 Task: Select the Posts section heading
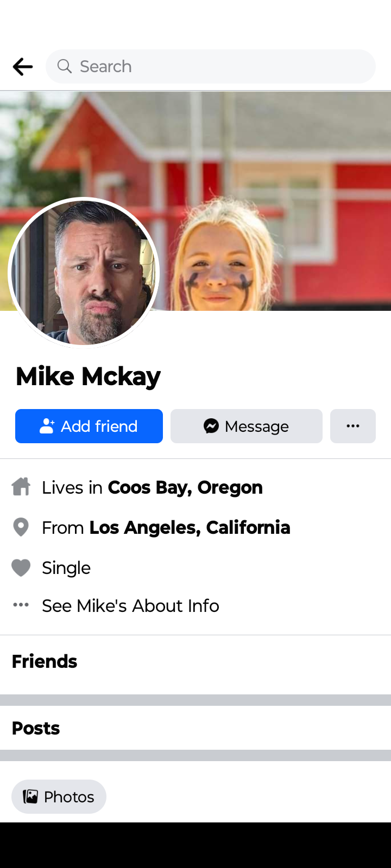36,728
